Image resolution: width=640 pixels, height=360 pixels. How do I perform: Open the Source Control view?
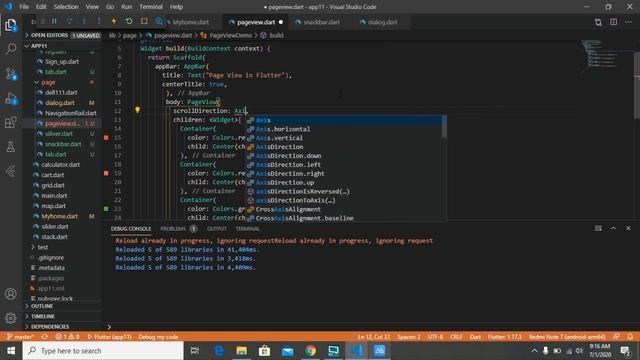(11, 74)
